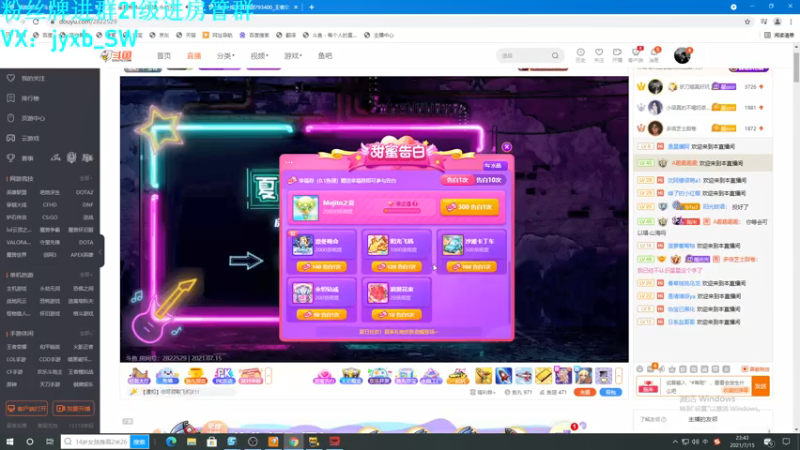This screenshot has width=800, height=450.
Task: Click the 客户端打开 button
Action: 27,409
